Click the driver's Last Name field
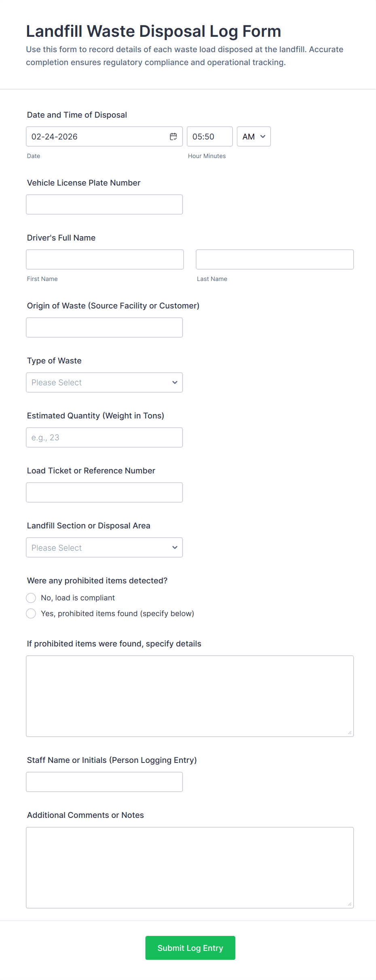 coord(275,260)
